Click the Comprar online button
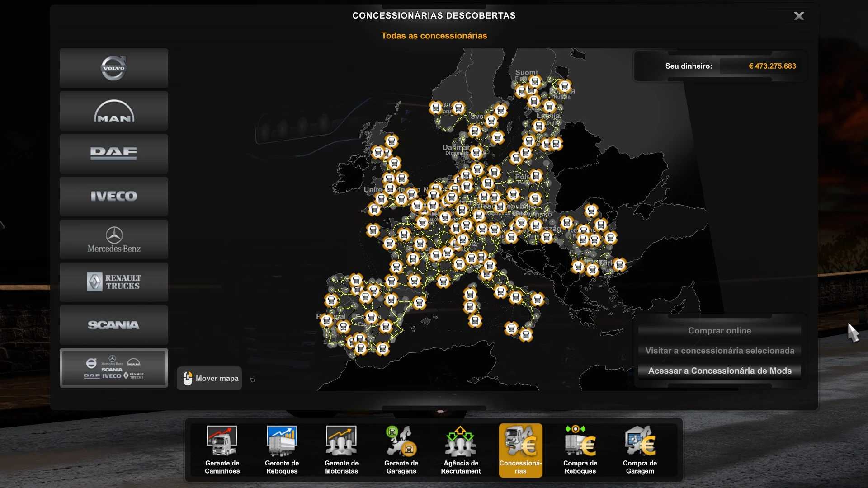Screen dimensions: 868x488 (719, 331)
